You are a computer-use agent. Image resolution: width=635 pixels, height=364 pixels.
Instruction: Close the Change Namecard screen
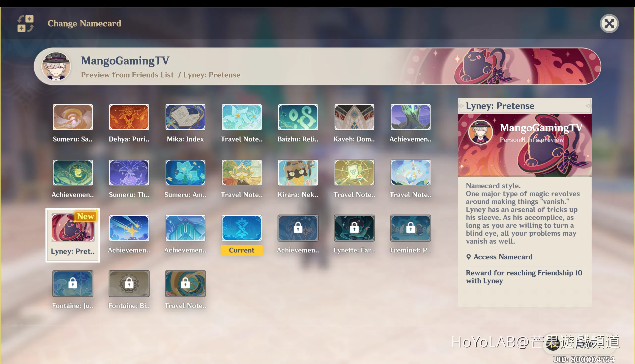[x=609, y=24]
